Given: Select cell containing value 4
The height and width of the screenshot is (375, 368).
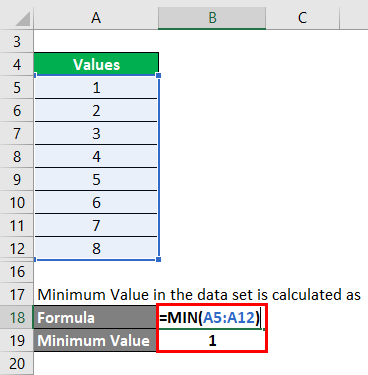Looking at the screenshot, I should point(96,156).
